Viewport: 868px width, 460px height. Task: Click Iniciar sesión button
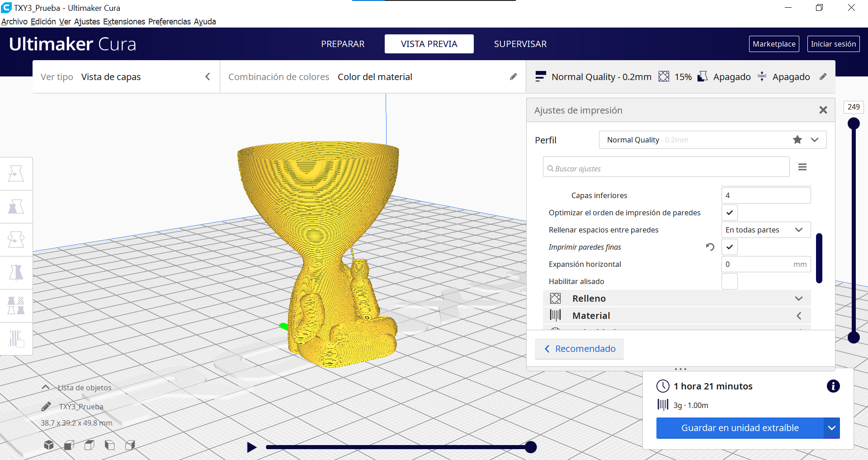[x=833, y=44]
